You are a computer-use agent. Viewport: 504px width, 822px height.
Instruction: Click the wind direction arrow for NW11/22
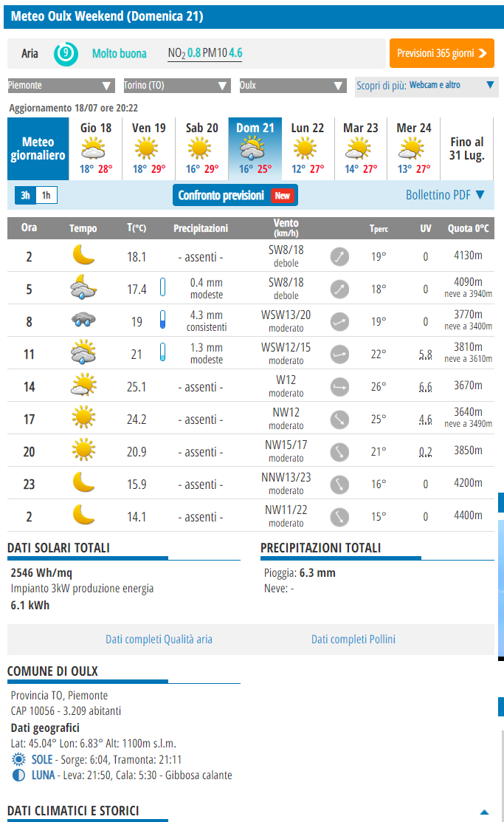click(x=339, y=516)
